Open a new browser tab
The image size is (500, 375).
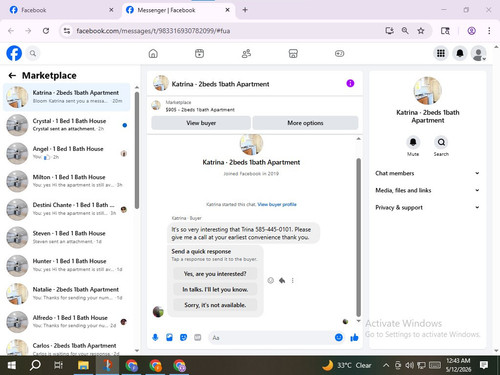[245, 10]
